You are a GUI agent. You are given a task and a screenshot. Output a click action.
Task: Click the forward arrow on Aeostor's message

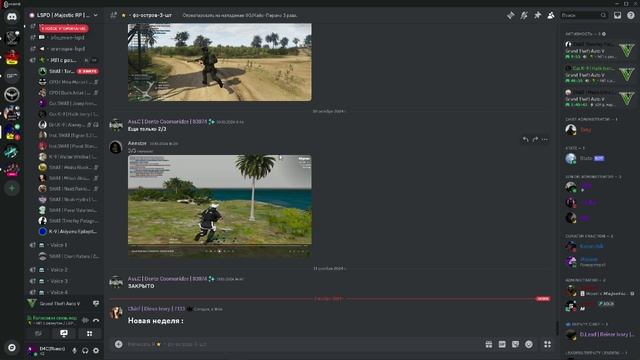pyautogui.click(x=535, y=140)
